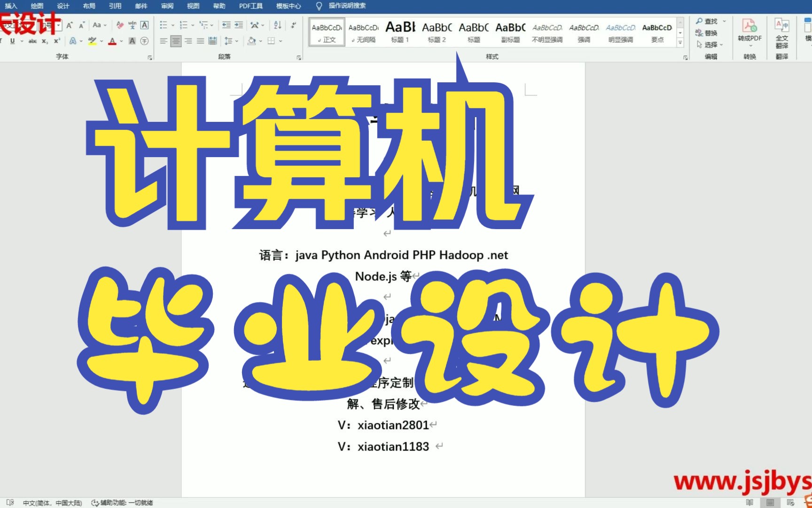Toggle center alignment
The image size is (812, 508).
coord(176,41)
